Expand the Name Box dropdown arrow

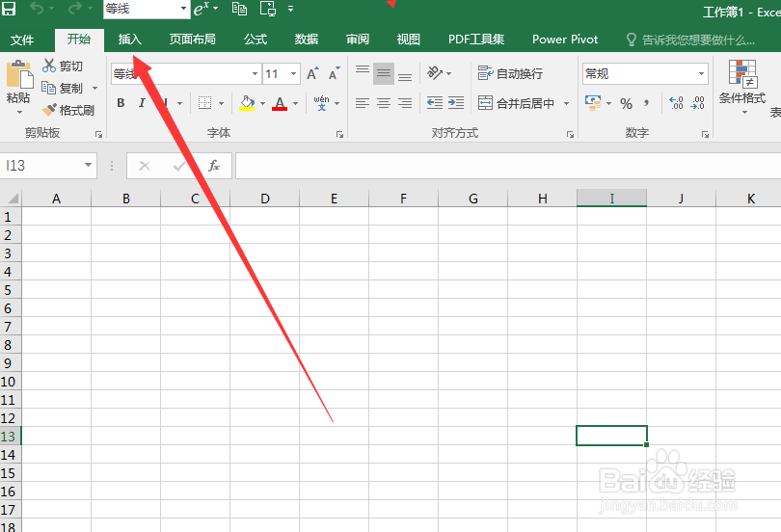pyautogui.click(x=88, y=165)
